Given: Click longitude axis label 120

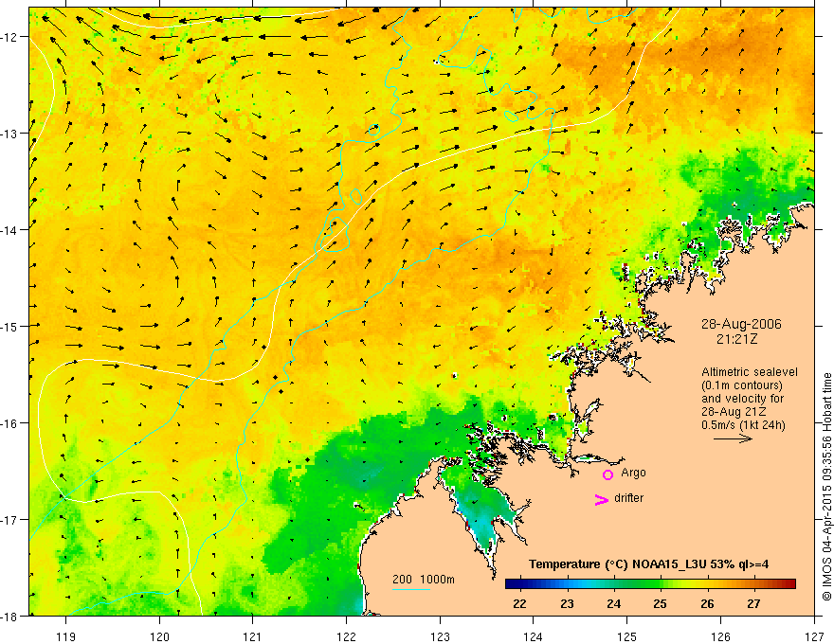Looking at the screenshot, I should [x=159, y=636].
